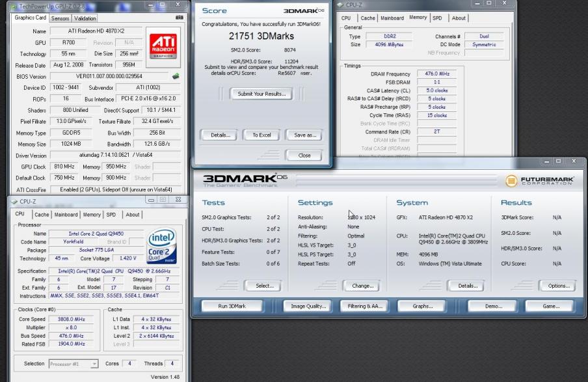
Task: Click the Multiplier value 'x 8.0'
Action: pyautogui.click(x=72, y=327)
